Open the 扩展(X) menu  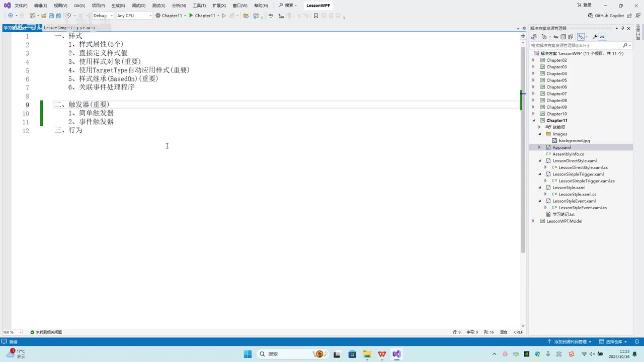[219, 6]
